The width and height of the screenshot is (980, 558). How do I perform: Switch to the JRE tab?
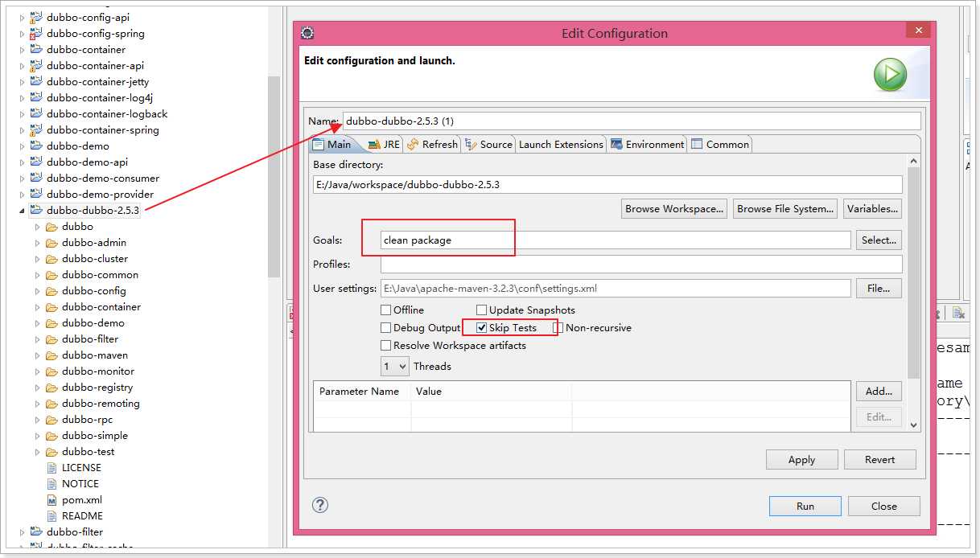coord(384,144)
